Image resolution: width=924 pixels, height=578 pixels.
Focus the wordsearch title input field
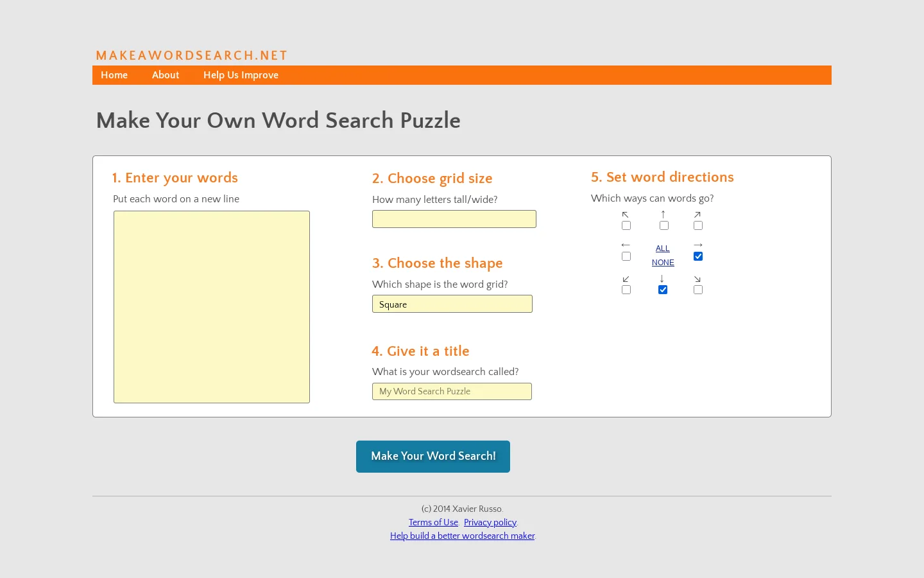point(452,391)
